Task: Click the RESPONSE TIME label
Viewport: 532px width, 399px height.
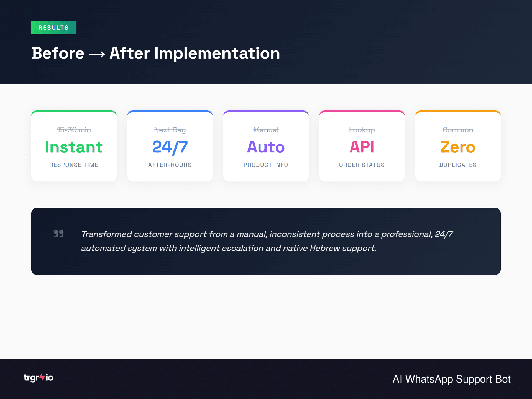Action: click(74, 165)
